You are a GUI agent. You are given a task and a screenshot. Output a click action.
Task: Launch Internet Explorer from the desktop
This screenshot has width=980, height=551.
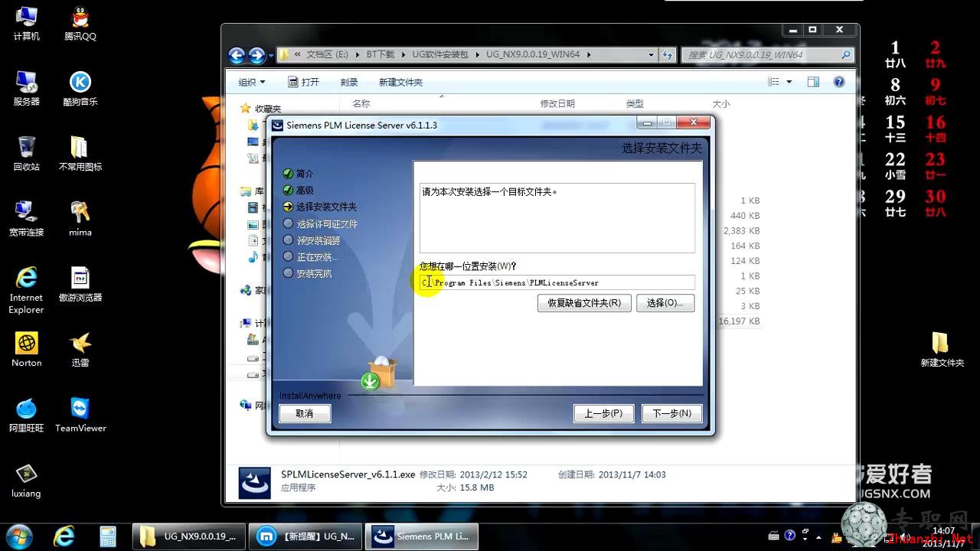26,290
